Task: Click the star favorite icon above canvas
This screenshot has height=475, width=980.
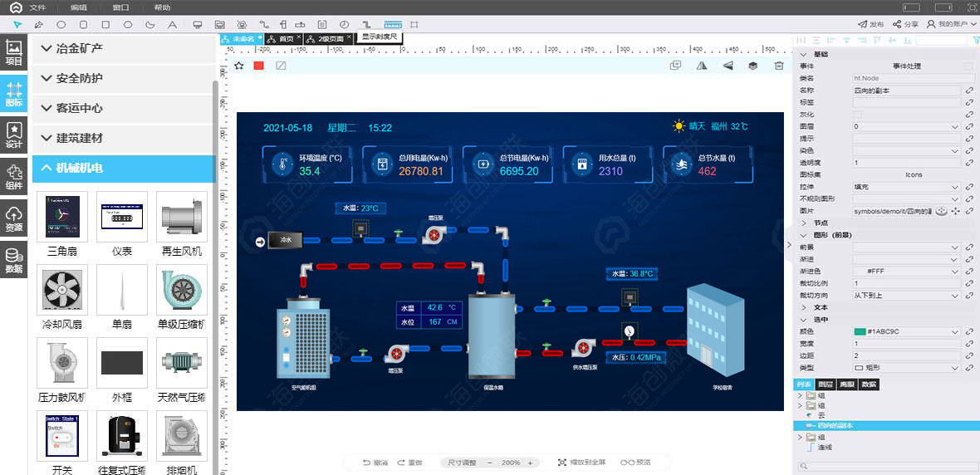Action: 239,66
